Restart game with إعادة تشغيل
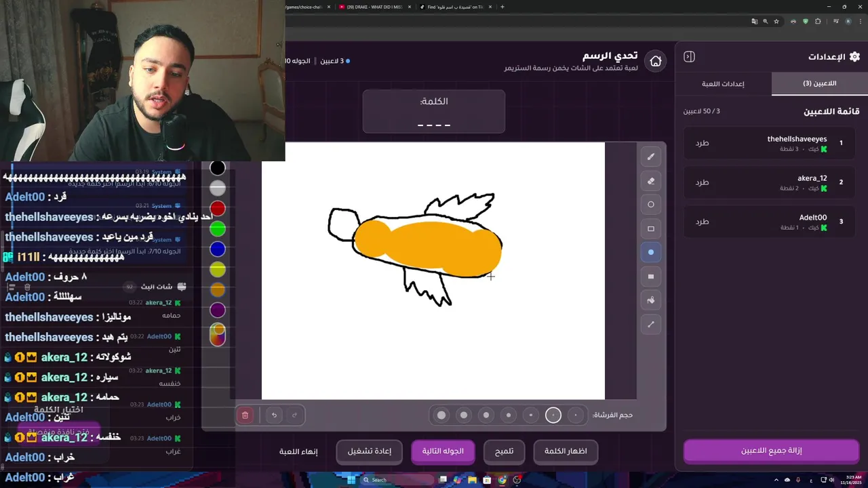The height and width of the screenshot is (488, 868). (370, 451)
